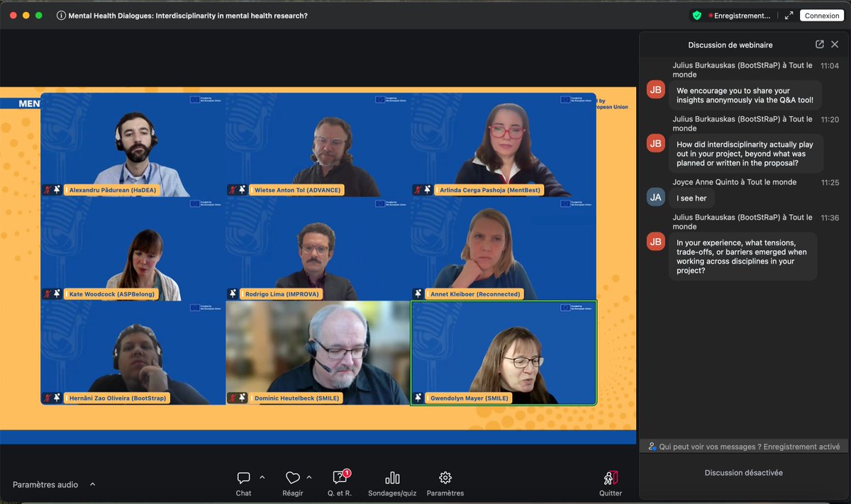Open Paramètres gear in the bottom toolbar
The height and width of the screenshot is (504, 851).
coord(445,478)
